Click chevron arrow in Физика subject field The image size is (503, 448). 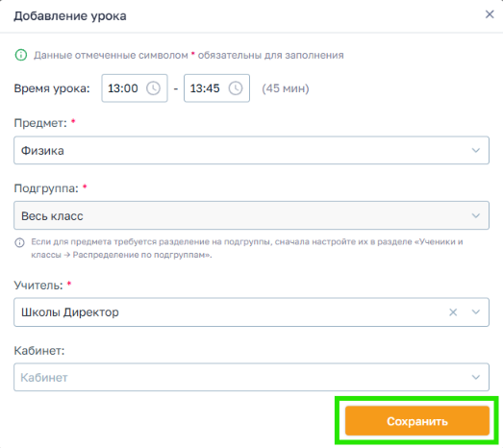pos(476,150)
